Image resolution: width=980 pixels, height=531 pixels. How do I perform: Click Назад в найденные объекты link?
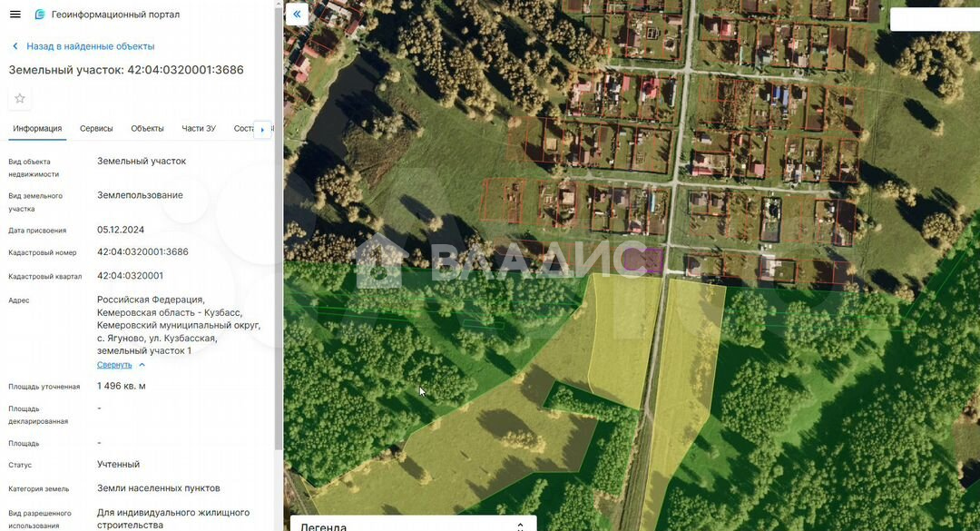(x=90, y=46)
